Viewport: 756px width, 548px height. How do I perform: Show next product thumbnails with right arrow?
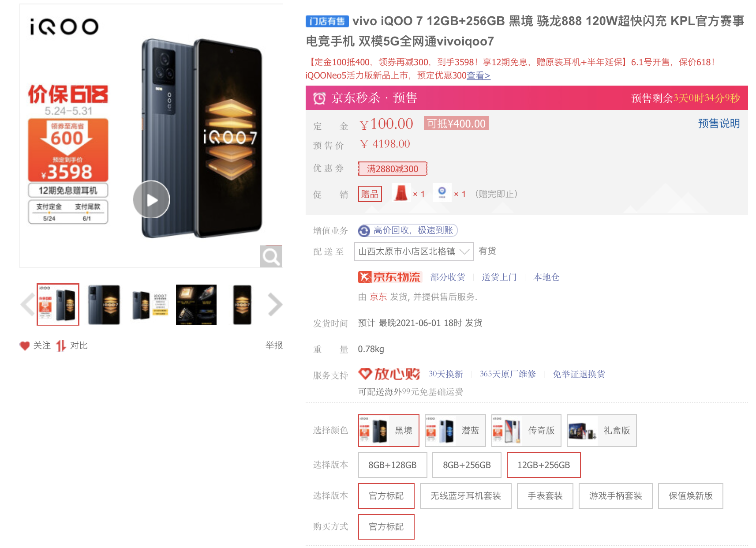[275, 304]
